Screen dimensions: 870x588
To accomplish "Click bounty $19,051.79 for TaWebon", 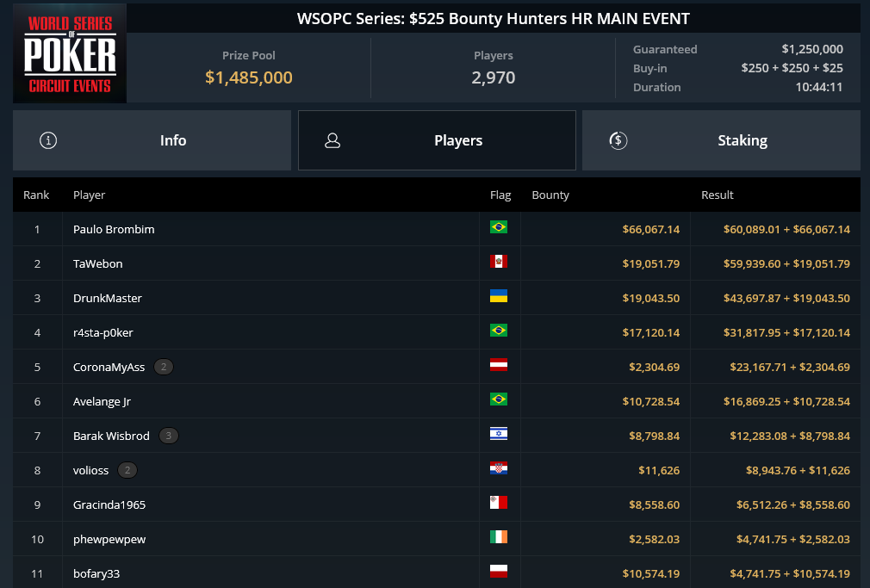I will tap(651, 263).
